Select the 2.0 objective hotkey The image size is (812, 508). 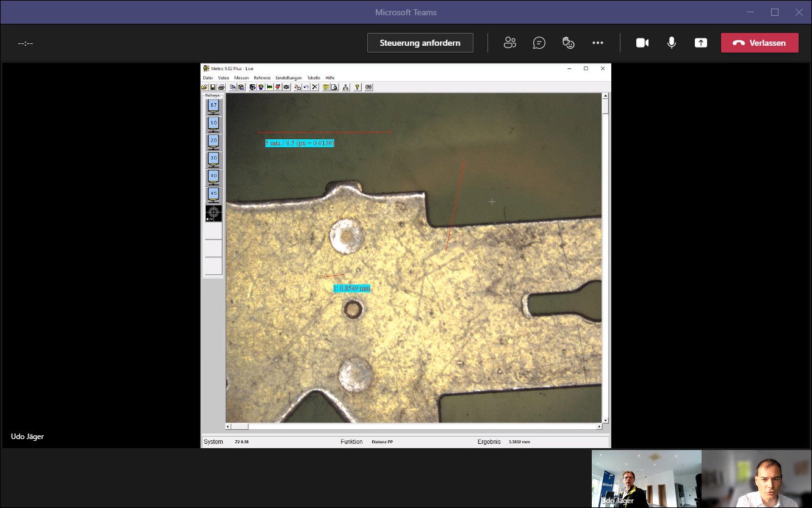(214, 142)
